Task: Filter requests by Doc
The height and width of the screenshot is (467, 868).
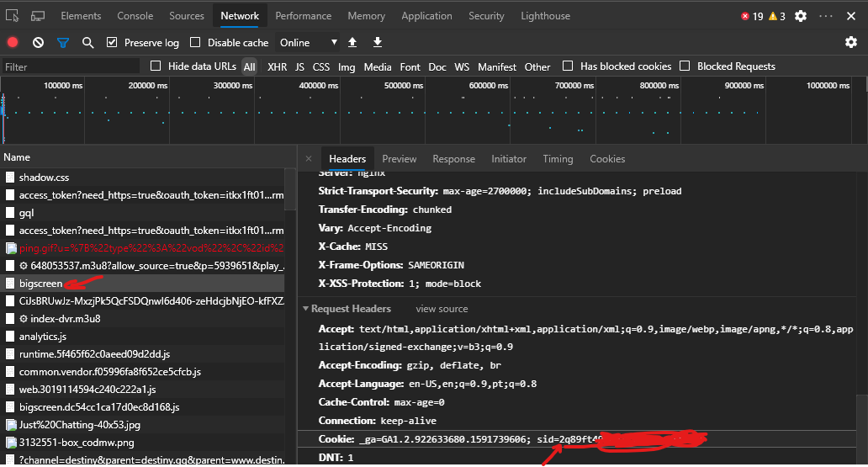Action: 437,67
